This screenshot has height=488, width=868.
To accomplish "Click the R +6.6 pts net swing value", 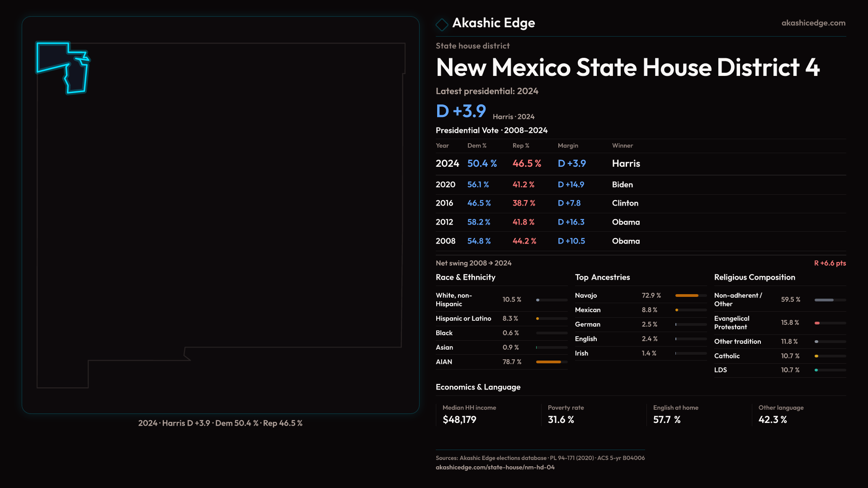I will click(x=830, y=263).
